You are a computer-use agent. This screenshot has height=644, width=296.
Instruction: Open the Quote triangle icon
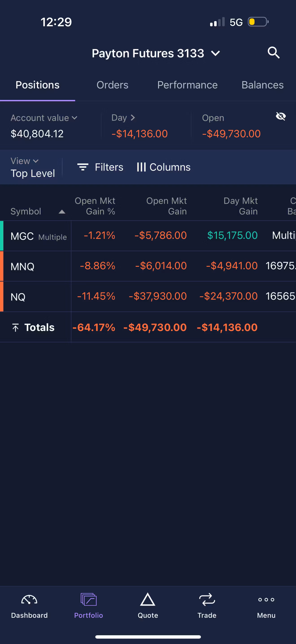coord(148,600)
